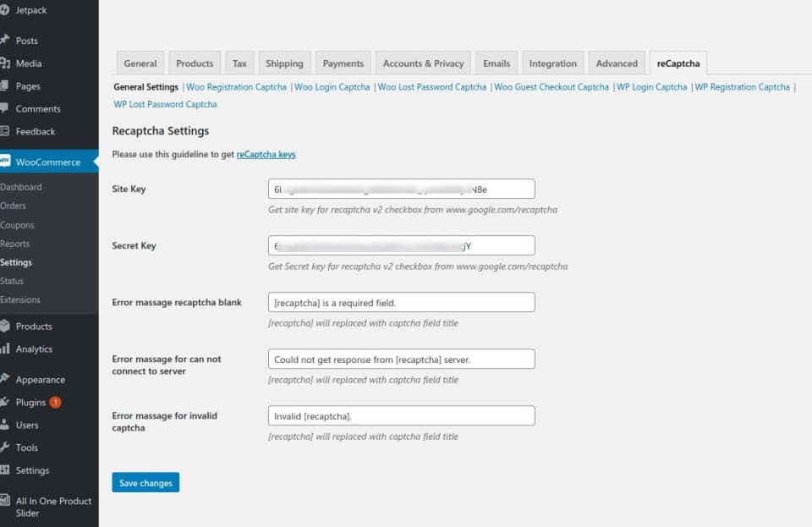This screenshot has height=527, width=812.
Task: Switch to the Integration tab
Action: (552, 63)
